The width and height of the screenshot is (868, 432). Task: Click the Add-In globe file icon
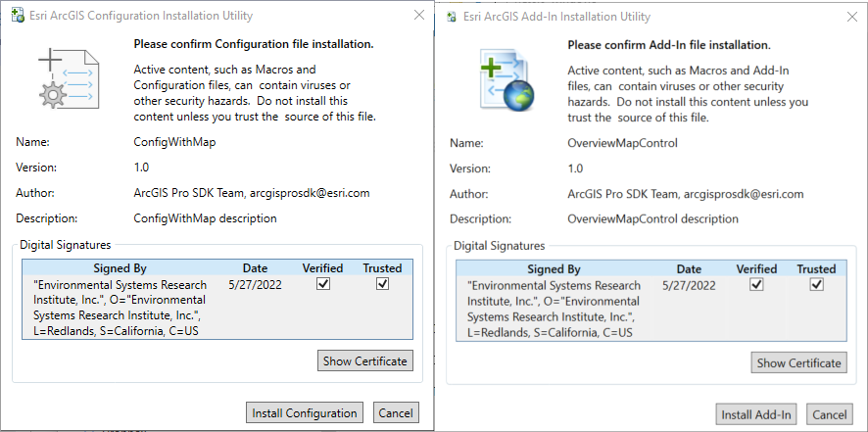[506, 79]
